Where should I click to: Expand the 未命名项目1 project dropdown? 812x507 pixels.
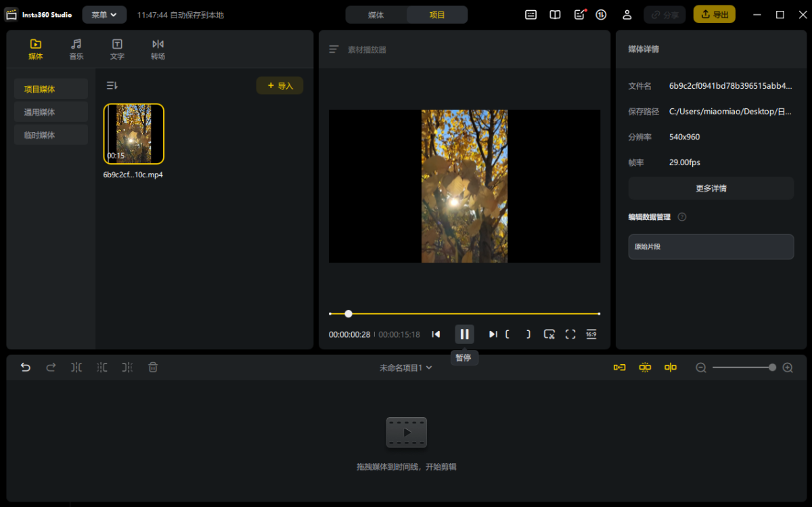(x=405, y=368)
